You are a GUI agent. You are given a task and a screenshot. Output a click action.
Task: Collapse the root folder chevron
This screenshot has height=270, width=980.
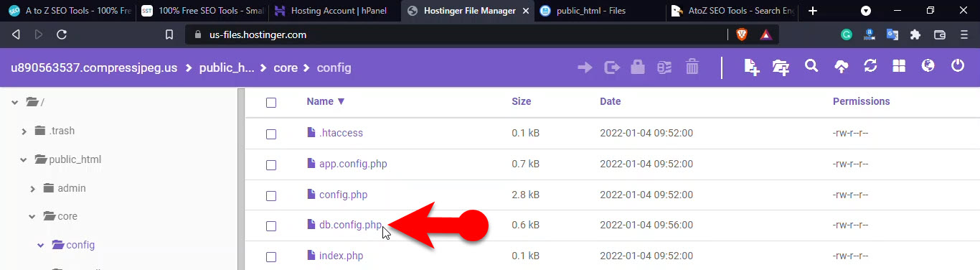(14, 103)
